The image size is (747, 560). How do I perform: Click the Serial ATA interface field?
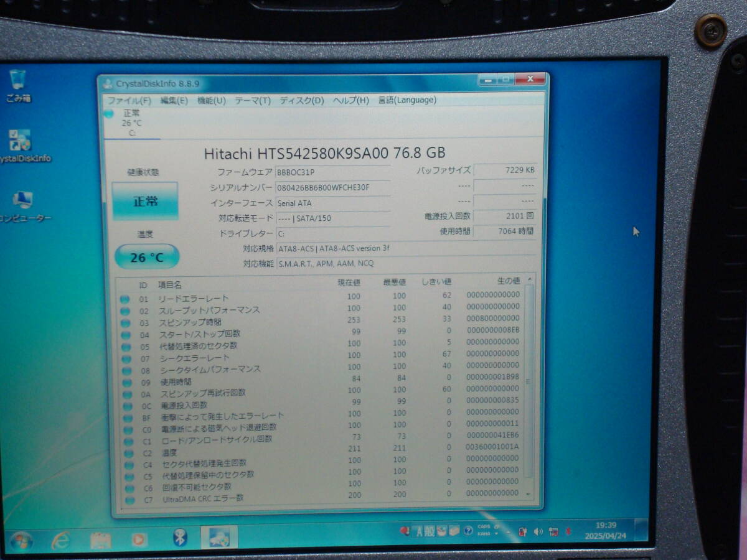(333, 203)
